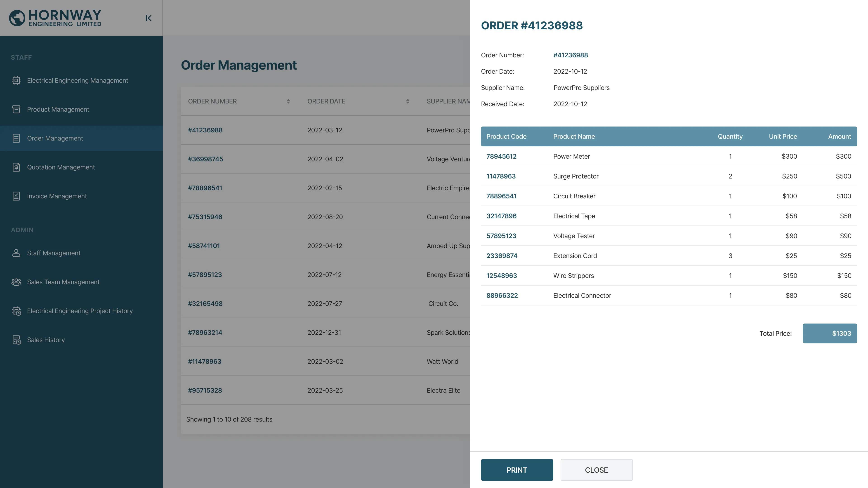Open Sales History menu item
The width and height of the screenshot is (868, 488).
(46, 340)
